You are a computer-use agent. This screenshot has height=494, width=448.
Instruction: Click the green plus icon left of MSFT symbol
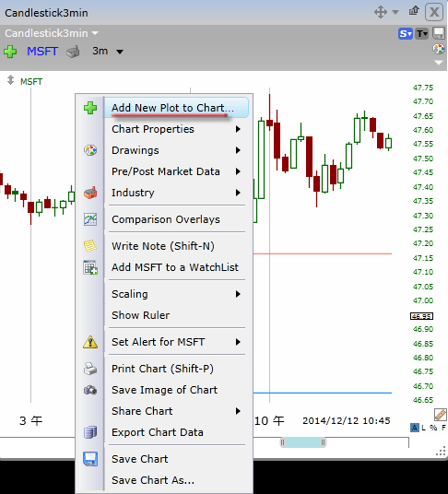pos(10,52)
